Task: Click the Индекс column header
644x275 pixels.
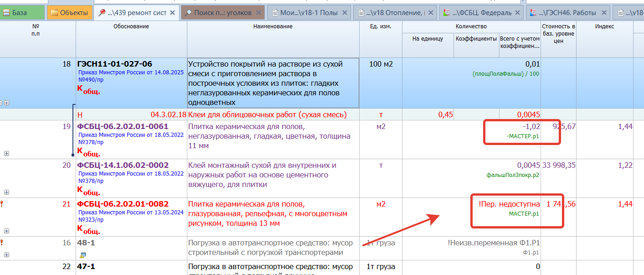Action: (x=604, y=39)
